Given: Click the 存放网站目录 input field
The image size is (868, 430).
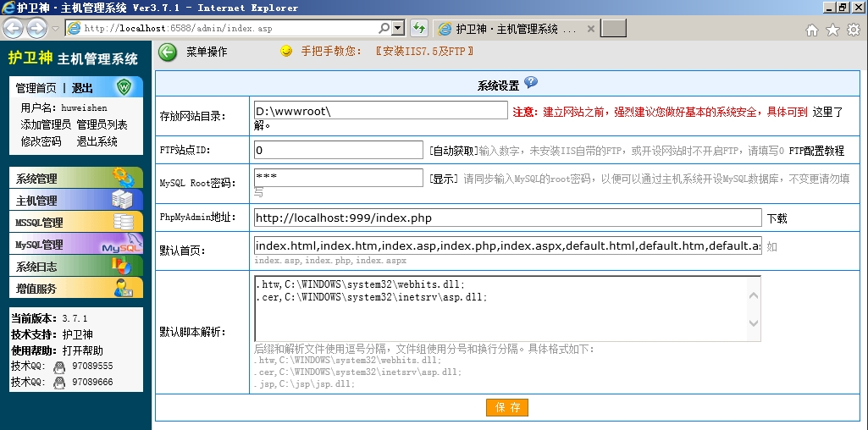Looking at the screenshot, I should click(x=380, y=111).
